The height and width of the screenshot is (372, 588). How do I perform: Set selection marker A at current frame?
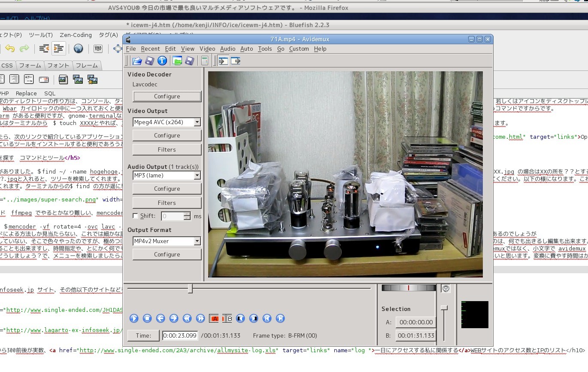(x=215, y=318)
